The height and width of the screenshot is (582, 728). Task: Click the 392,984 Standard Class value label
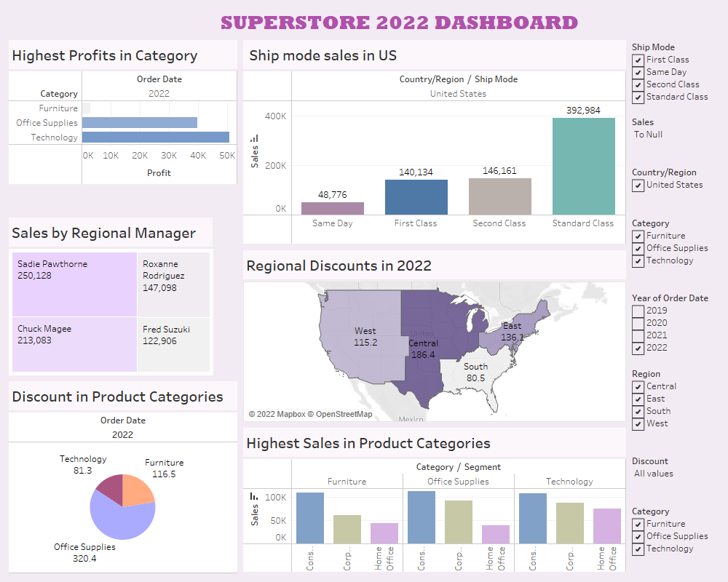(583, 111)
